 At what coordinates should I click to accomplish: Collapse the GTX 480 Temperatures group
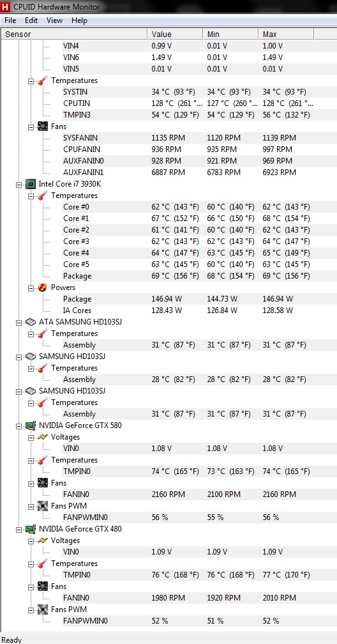31,564
